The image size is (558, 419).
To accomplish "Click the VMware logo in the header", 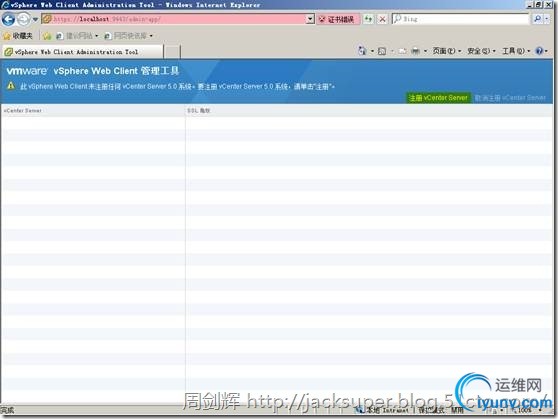I will pyautogui.click(x=27, y=71).
